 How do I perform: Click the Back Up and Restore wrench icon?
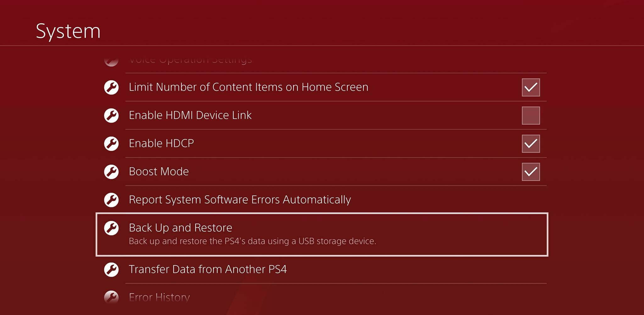tap(111, 228)
